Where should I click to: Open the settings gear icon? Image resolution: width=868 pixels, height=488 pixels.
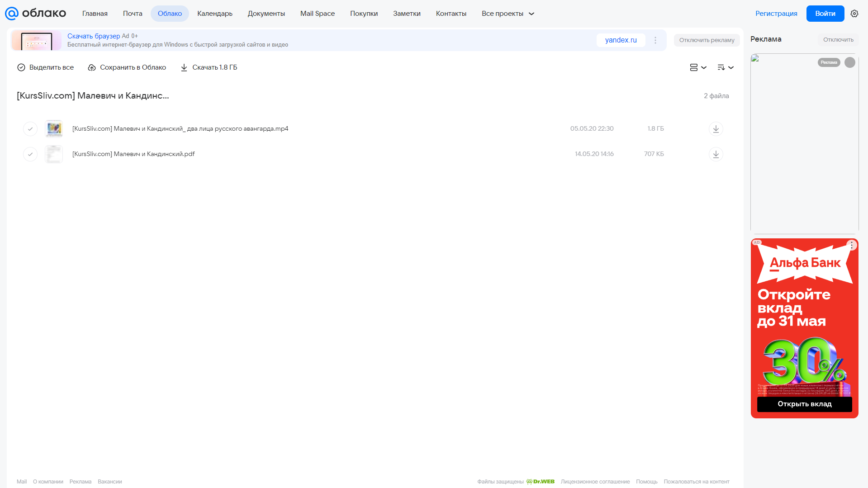pyautogui.click(x=854, y=14)
